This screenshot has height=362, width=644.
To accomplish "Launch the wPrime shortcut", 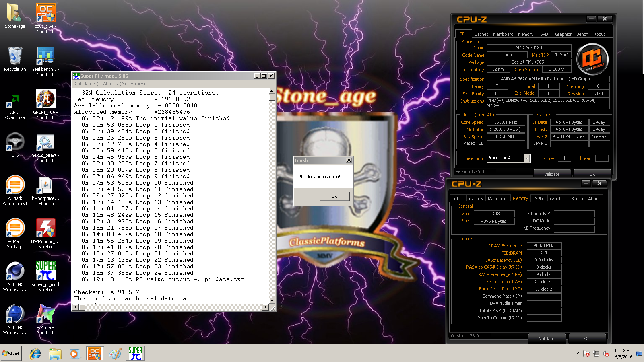I will pyautogui.click(x=45, y=320).
